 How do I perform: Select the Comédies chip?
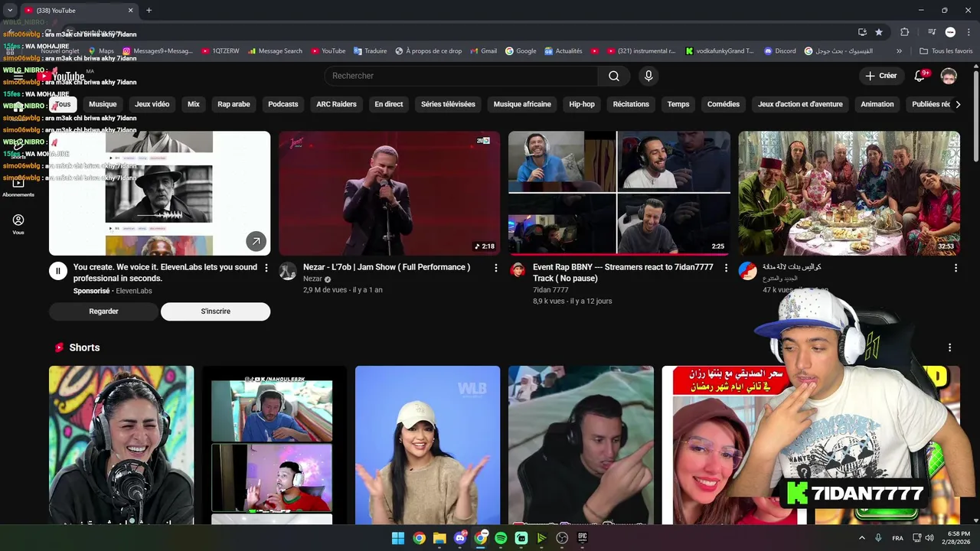pyautogui.click(x=724, y=104)
